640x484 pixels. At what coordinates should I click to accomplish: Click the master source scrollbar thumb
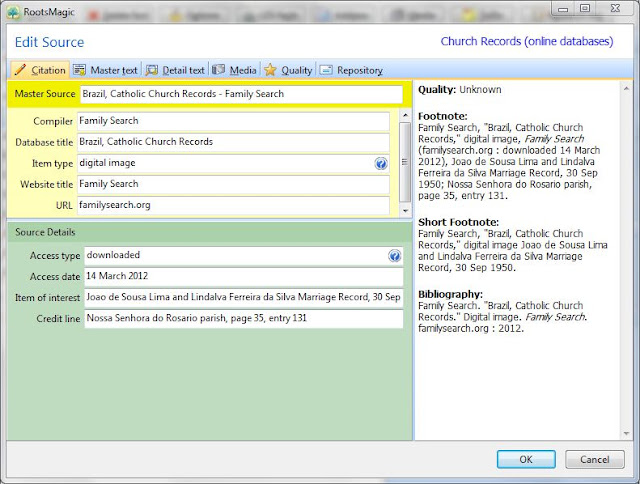click(x=405, y=162)
